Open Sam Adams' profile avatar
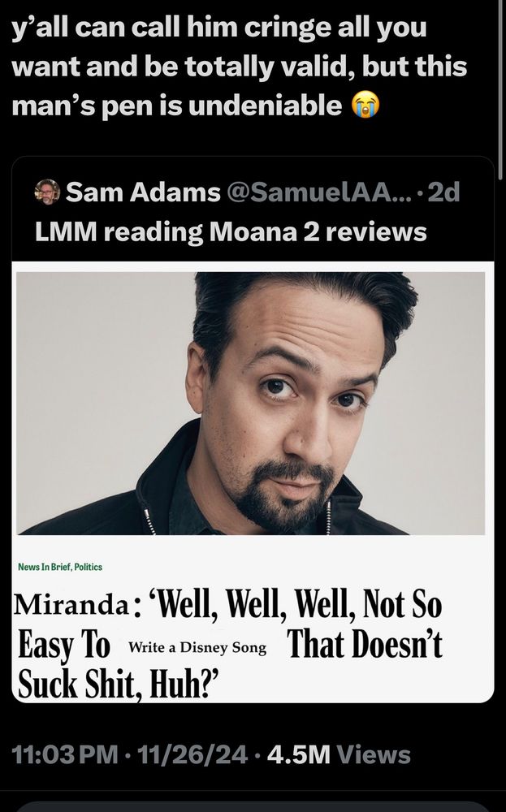 click(47, 192)
